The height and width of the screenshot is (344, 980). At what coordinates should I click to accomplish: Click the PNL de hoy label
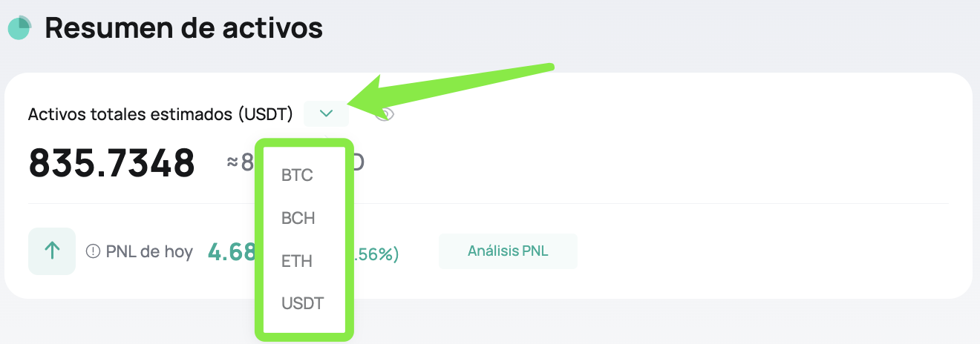[149, 252]
